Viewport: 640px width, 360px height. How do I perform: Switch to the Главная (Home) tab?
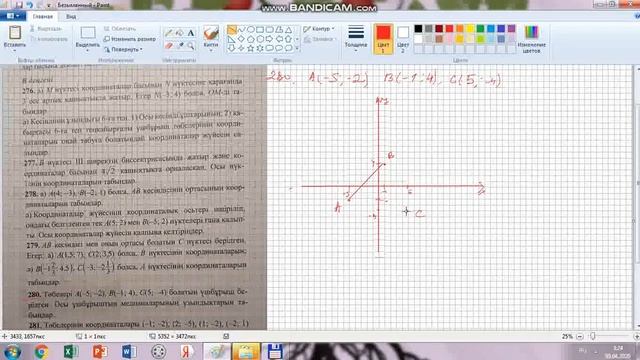pyautogui.click(x=42, y=17)
